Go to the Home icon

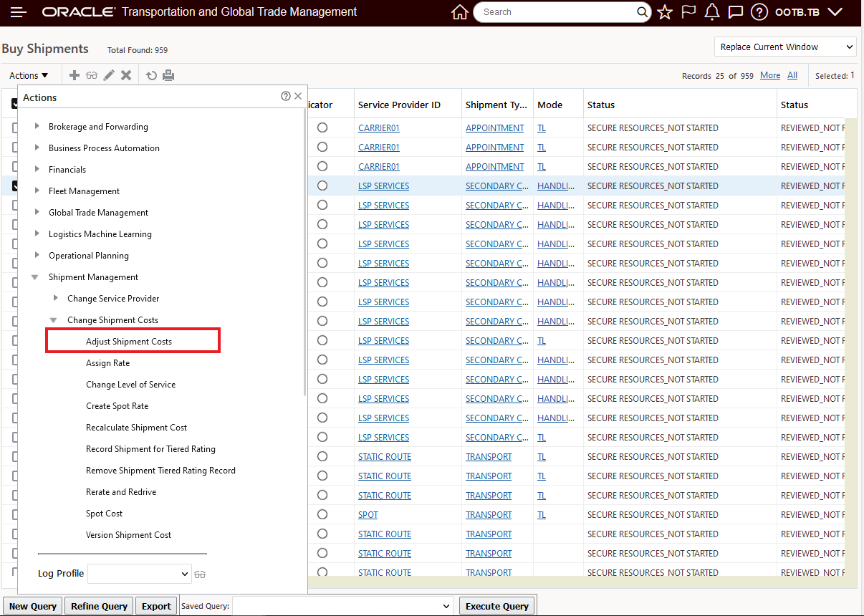point(460,12)
